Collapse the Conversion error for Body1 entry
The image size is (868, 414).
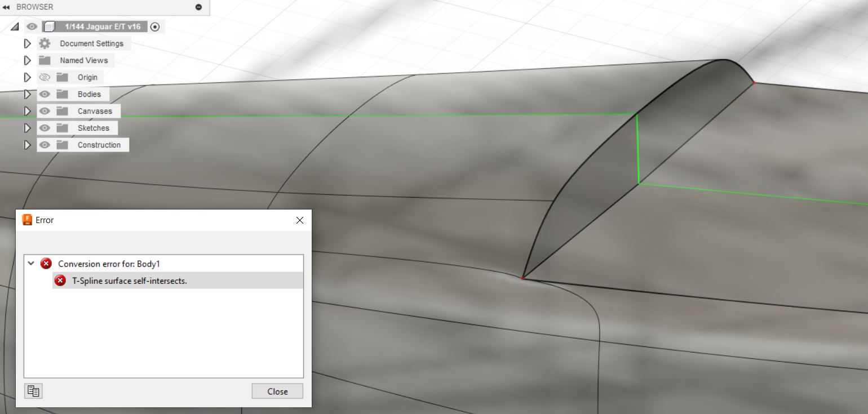point(32,263)
